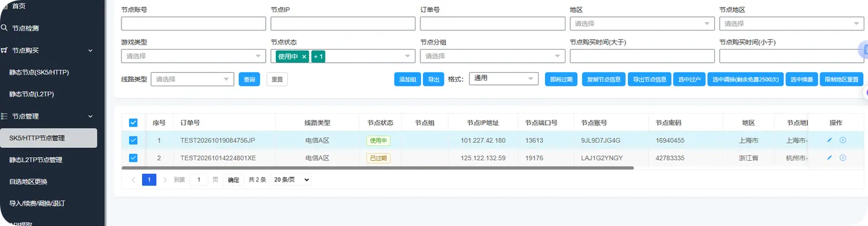Open the 格式 dropdown showing 通用
Viewport: 868px width, 226px height.
(504, 79)
